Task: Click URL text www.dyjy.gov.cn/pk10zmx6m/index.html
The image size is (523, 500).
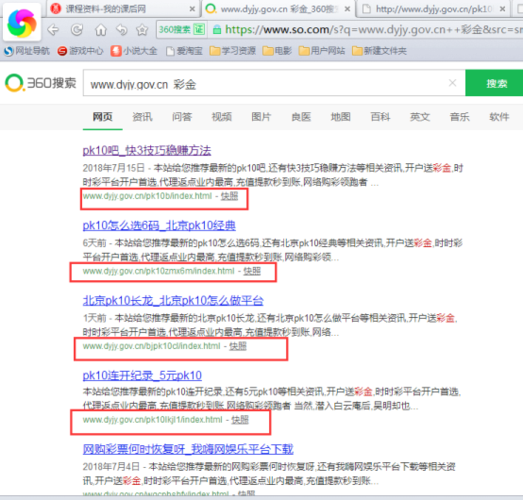Action: pos(159,271)
